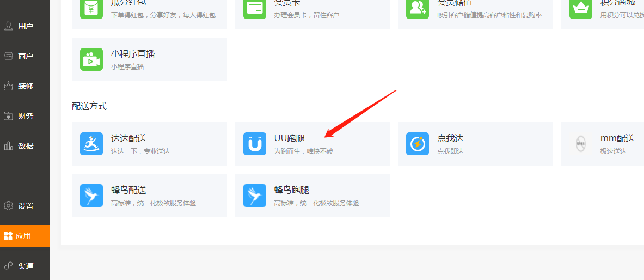Click the description 办理会员卡，留住客户

click(x=307, y=15)
